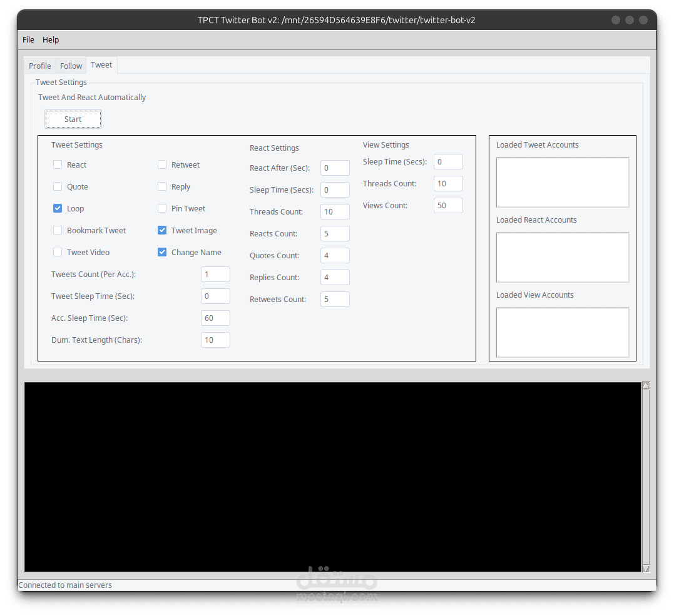This screenshot has width=674, height=616.
Task: Enable the React checkbox
Action: tap(58, 164)
